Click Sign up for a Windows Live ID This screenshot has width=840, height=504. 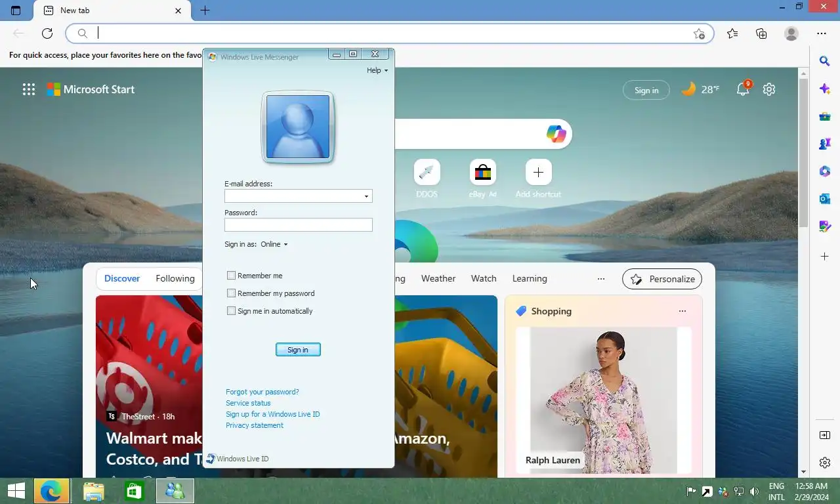(x=273, y=414)
